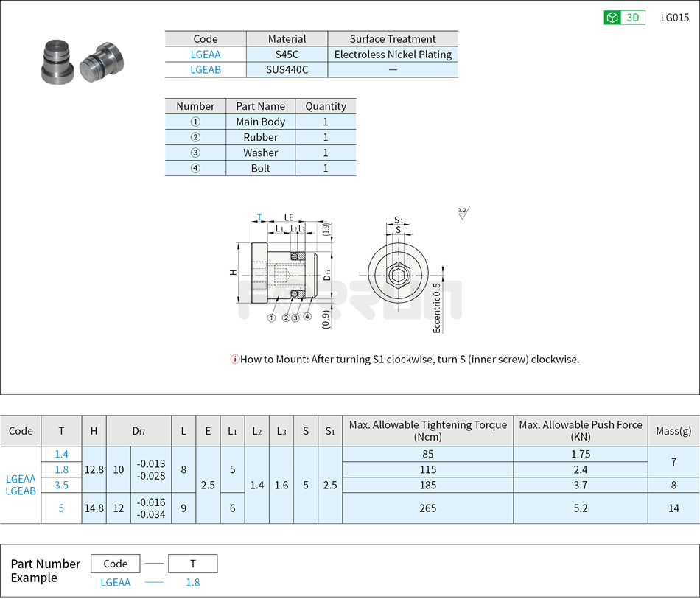Click the Part Number Example label
Screen dimensions: 700x599
click(46, 571)
